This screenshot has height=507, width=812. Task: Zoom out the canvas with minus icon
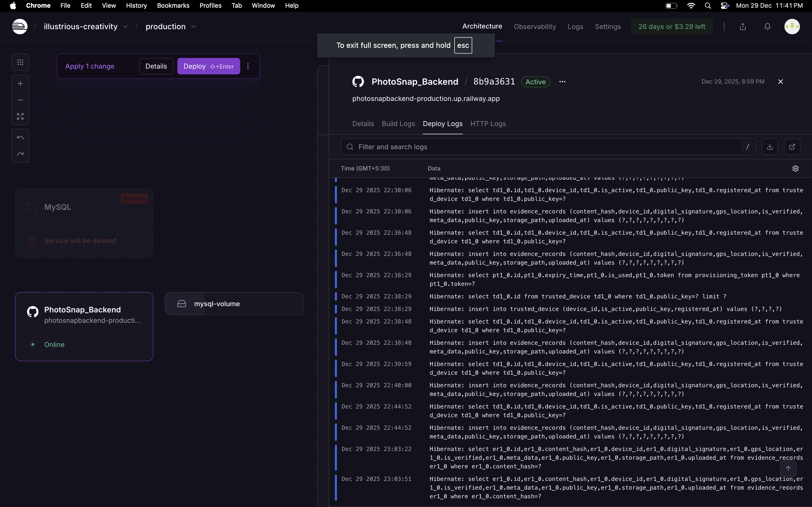[x=20, y=100]
